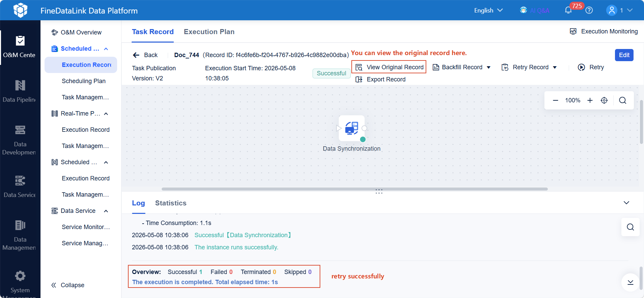Open the AI Q&A assistant
The width and height of the screenshot is (644, 298).
tap(535, 10)
